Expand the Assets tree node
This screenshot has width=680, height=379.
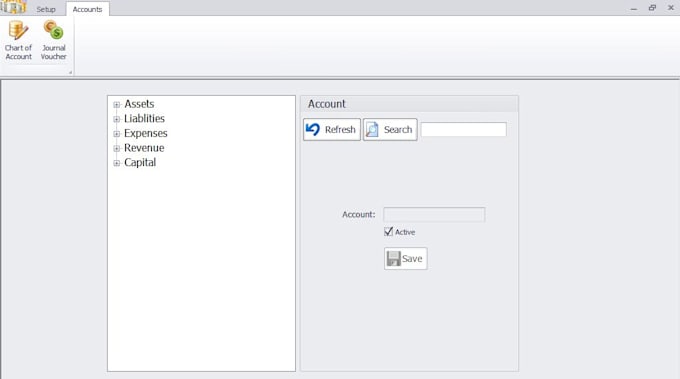117,105
